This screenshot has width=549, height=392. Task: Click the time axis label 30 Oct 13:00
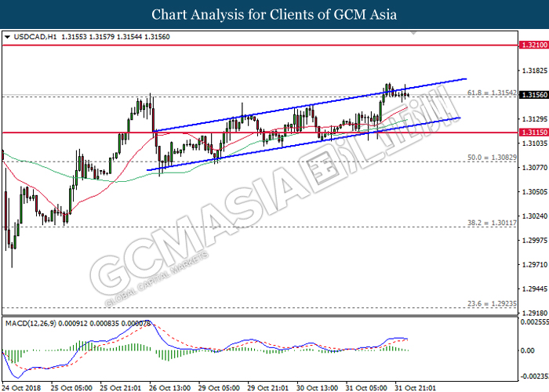pyautogui.click(x=317, y=388)
